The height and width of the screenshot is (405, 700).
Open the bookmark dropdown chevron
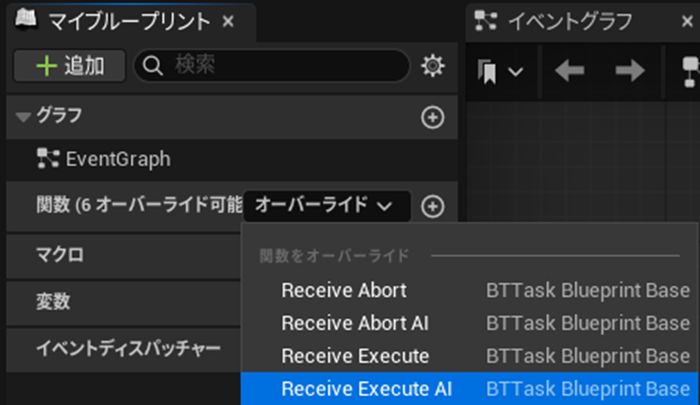point(516,71)
